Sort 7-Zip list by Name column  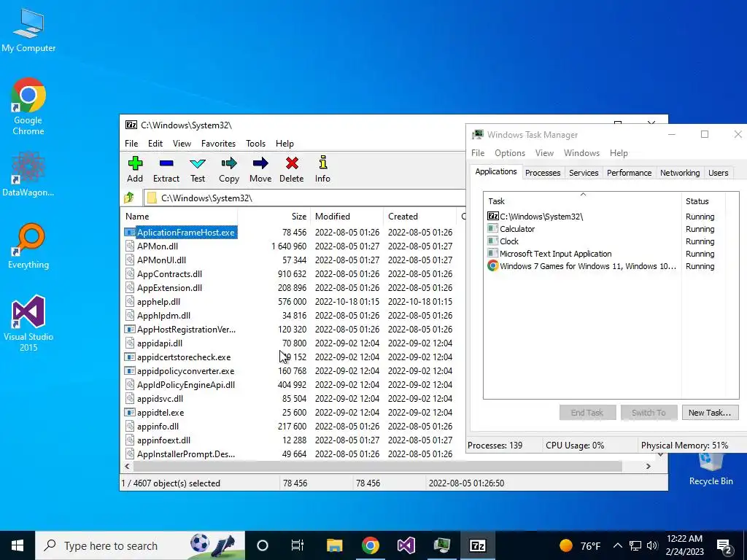tap(179, 216)
